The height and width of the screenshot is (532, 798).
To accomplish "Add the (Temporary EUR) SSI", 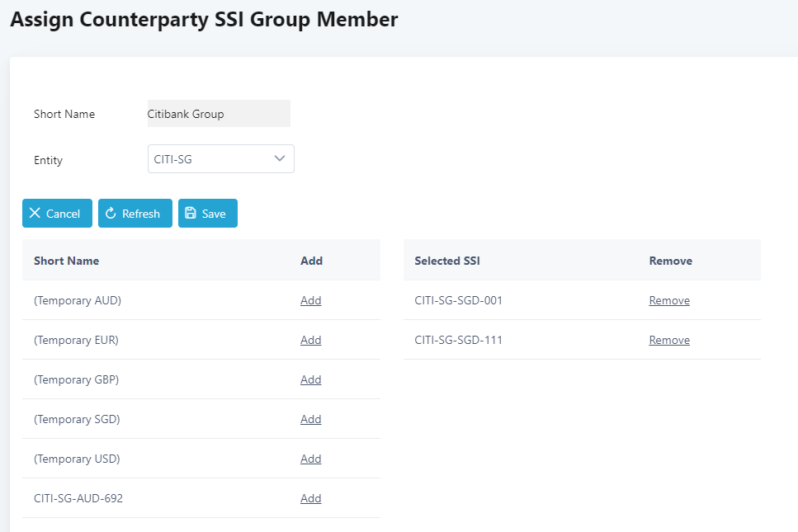I will click(x=310, y=341).
